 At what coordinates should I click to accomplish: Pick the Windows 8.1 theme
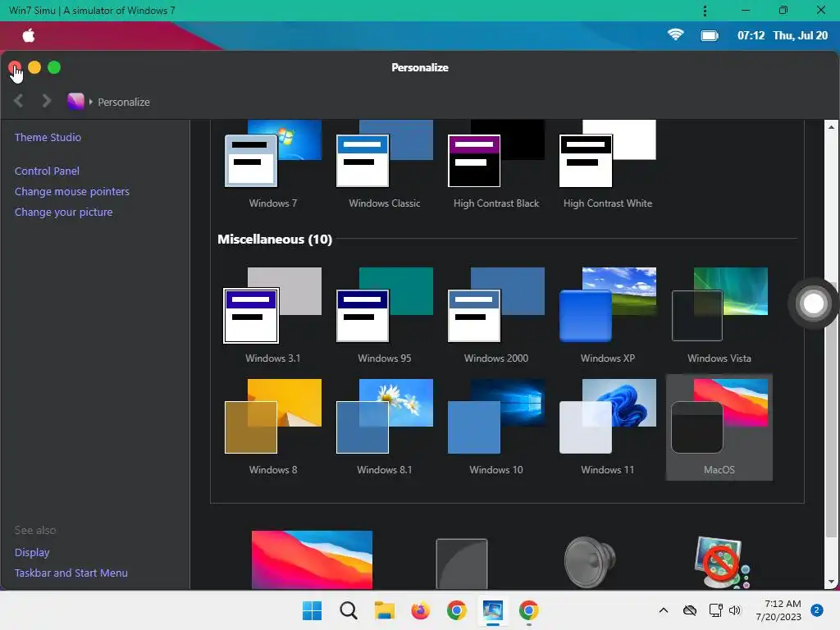tap(385, 427)
